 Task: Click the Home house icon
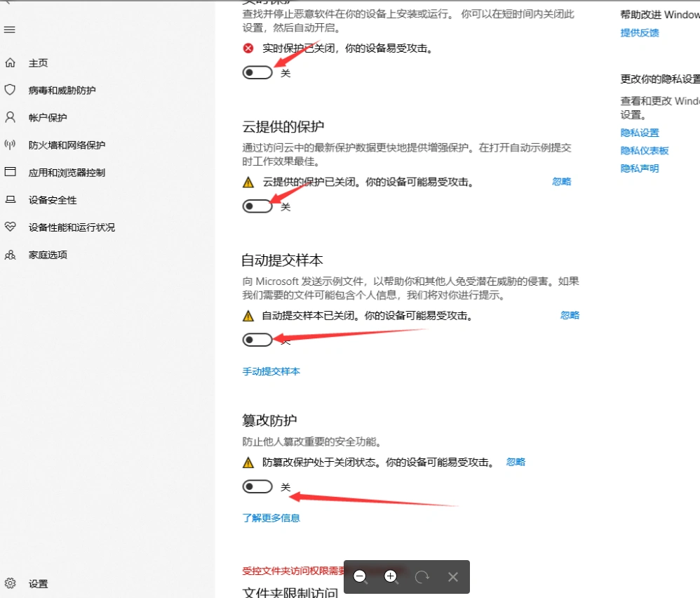pyautogui.click(x=11, y=63)
